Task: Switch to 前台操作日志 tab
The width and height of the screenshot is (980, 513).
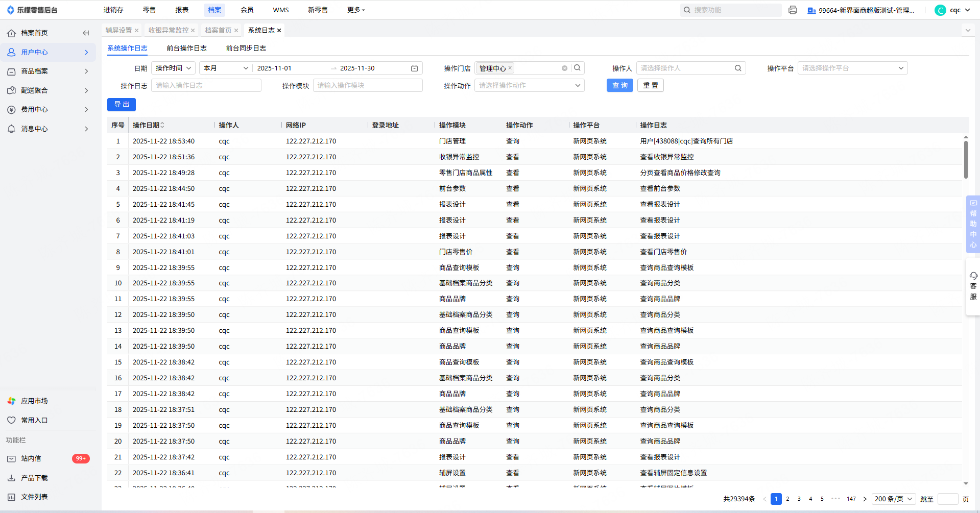Action: tap(186, 48)
